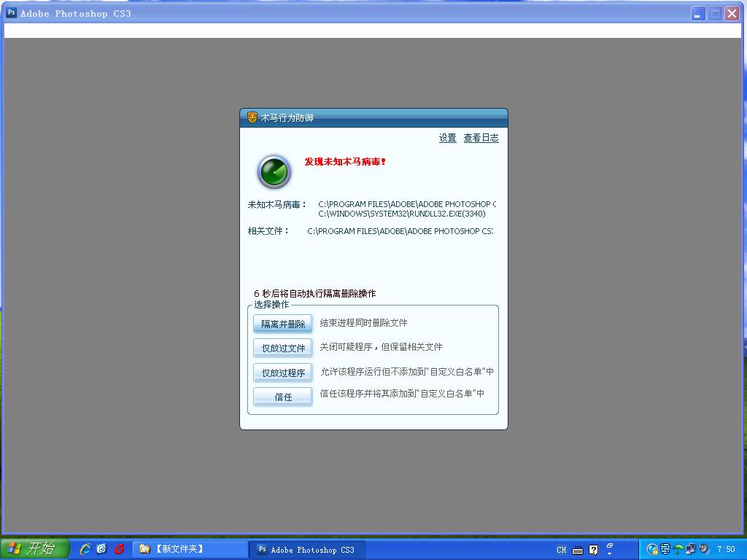Minimize the Adobe Photoshop CS3 window
Viewport: 747px width, 560px height.
click(x=698, y=13)
